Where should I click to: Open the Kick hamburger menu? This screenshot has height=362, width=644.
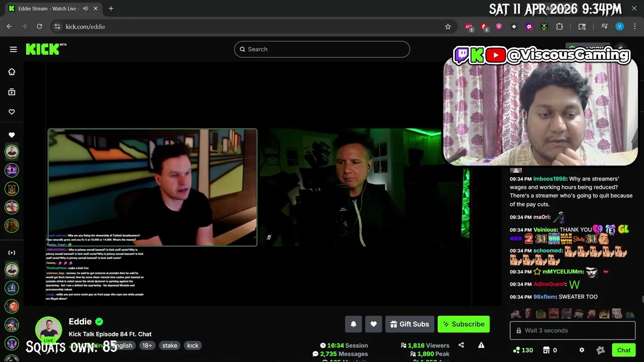coord(13,49)
